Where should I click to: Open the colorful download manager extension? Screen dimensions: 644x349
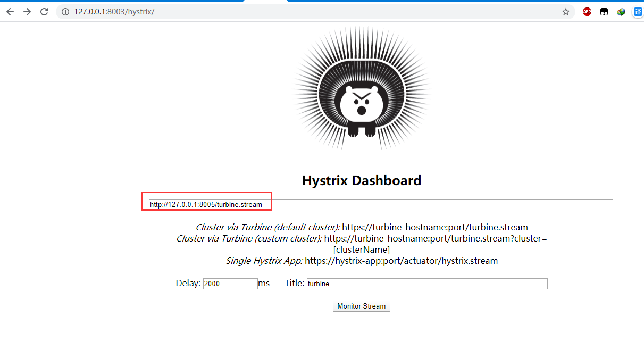(x=621, y=12)
